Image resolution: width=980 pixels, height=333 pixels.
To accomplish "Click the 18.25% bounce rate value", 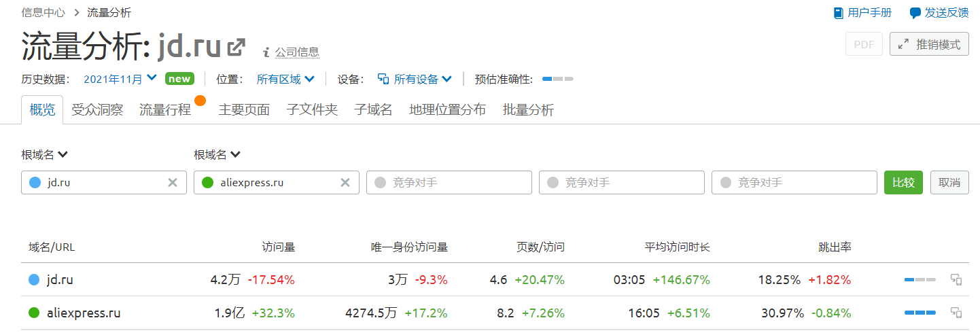I will pyautogui.click(x=781, y=279).
